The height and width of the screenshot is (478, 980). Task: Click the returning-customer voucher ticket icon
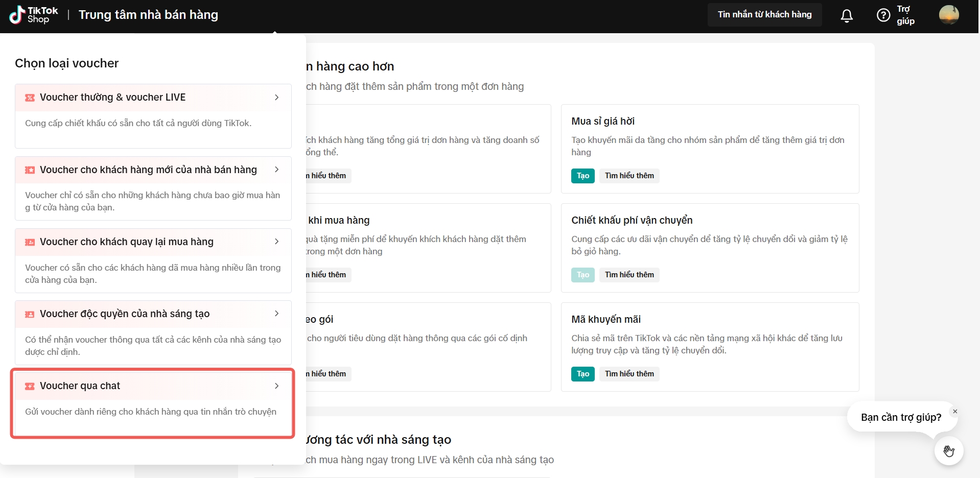click(30, 242)
